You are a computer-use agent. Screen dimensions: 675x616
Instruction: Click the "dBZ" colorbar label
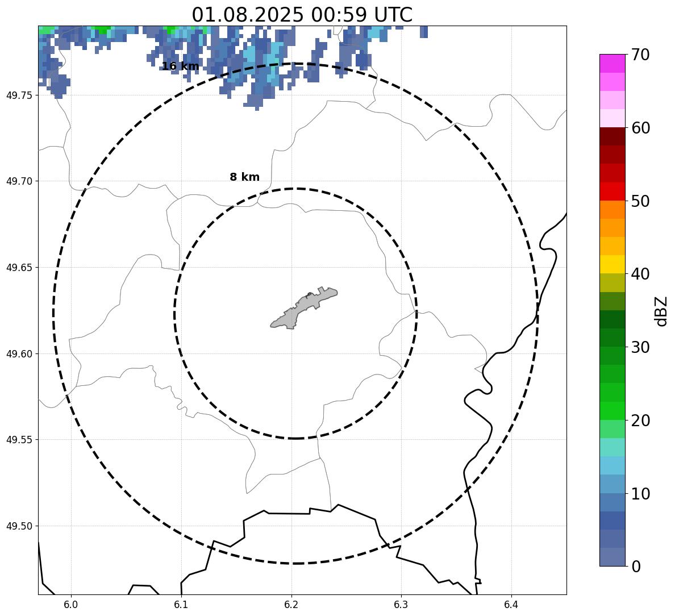[x=661, y=311]
